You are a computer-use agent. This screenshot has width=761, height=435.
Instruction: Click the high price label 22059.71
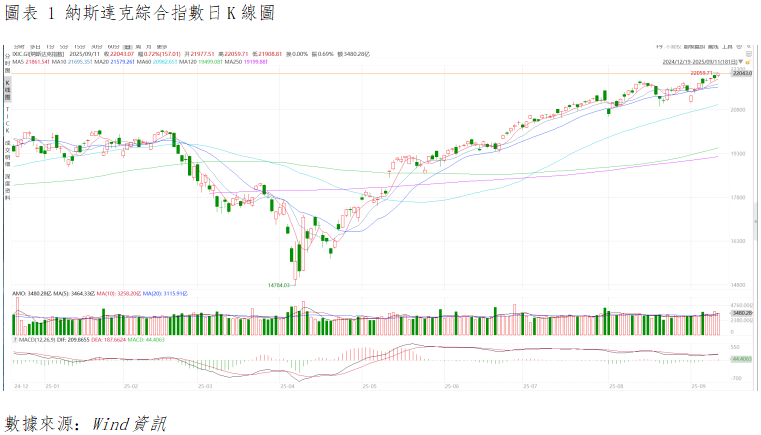pyautogui.click(x=701, y=73)
